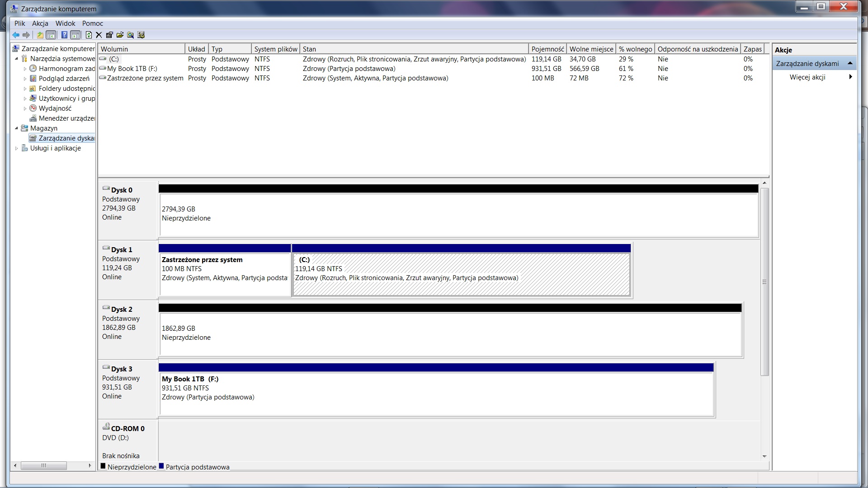Viewport: 868px width, 488px height.
Task: Expand the Wydajność tree node
Action: 25,108
